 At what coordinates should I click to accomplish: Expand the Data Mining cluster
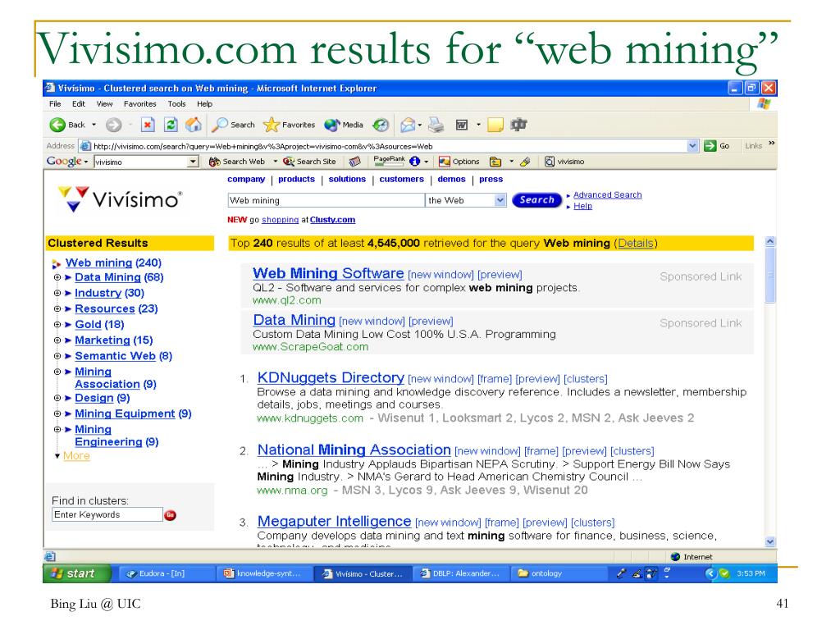point(57,277)
